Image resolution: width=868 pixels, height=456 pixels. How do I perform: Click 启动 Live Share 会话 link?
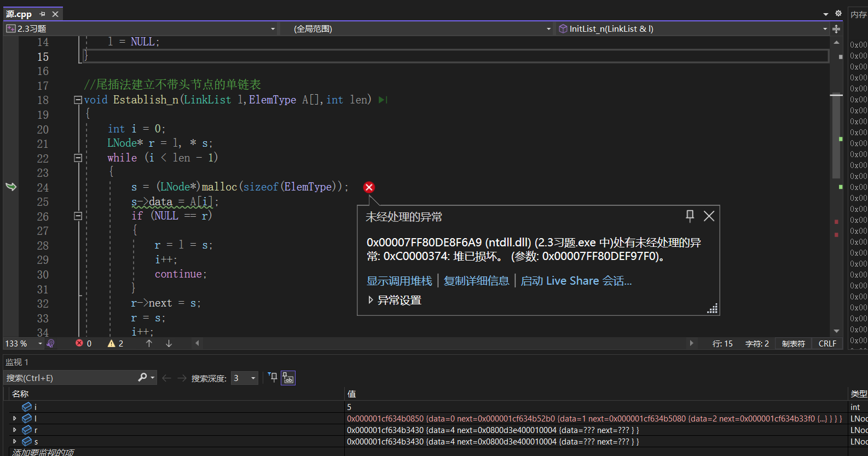[576, 281]
